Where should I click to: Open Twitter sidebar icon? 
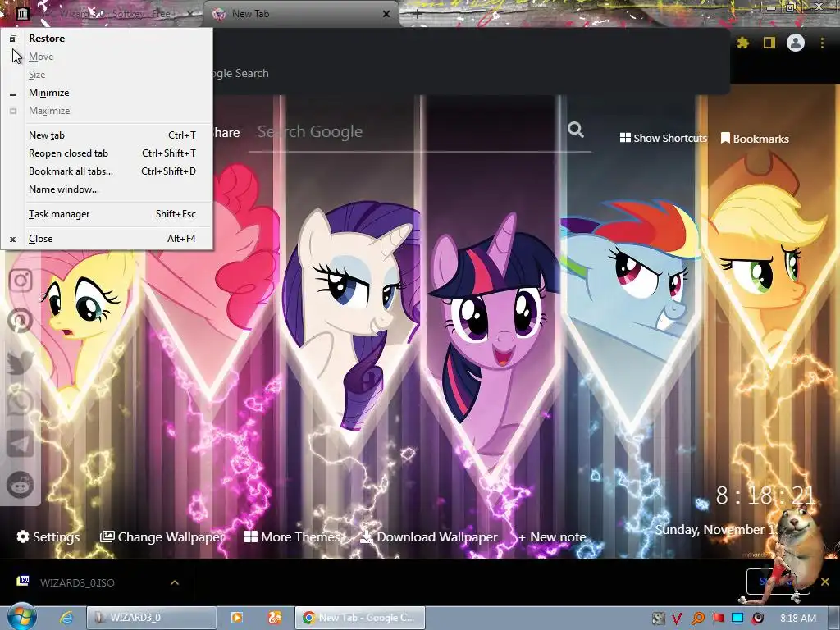(x=21, y=362)
